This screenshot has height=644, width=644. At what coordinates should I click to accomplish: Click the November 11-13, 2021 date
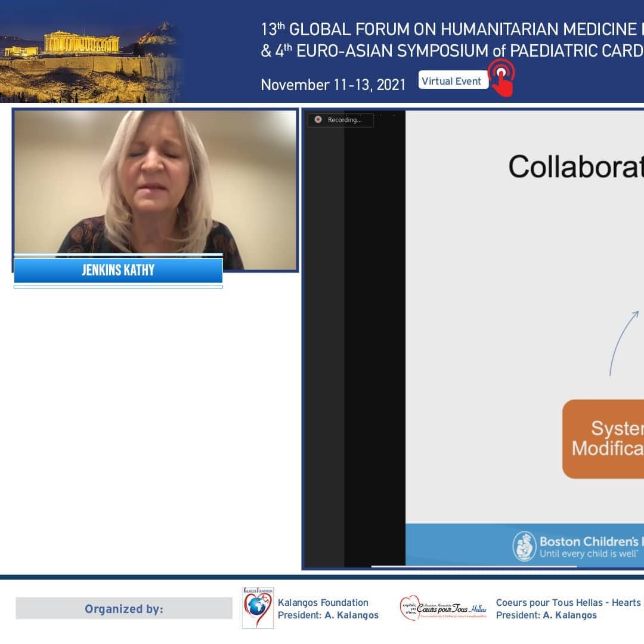click(x=333, y=85)
